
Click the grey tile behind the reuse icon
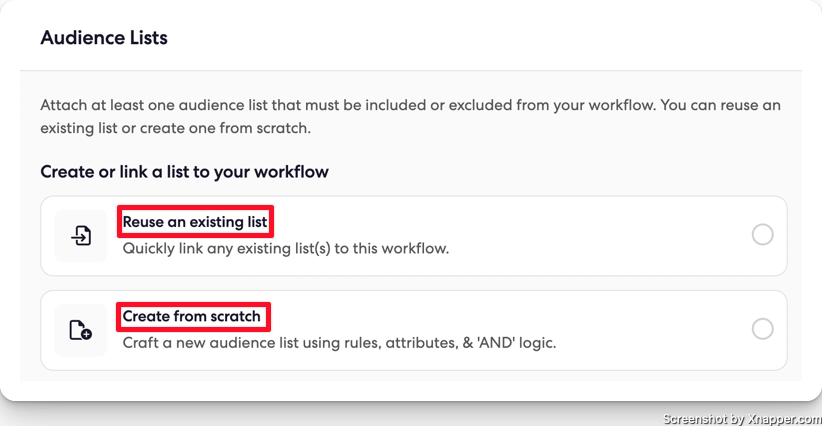81,236
